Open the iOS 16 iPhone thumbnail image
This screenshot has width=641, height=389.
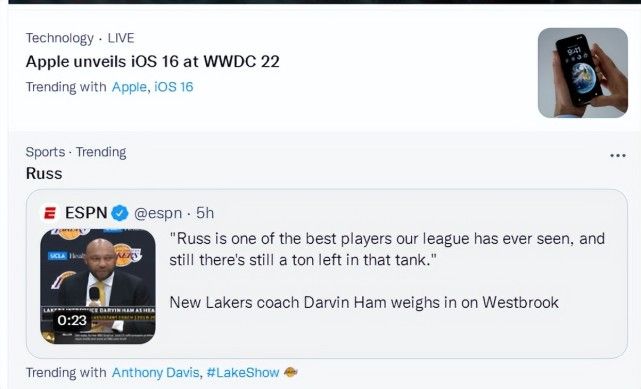[583, 73]
